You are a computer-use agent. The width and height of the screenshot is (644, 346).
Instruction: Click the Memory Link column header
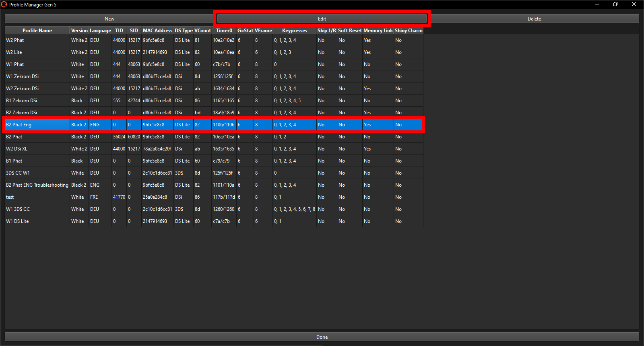(x=378, y=31)
